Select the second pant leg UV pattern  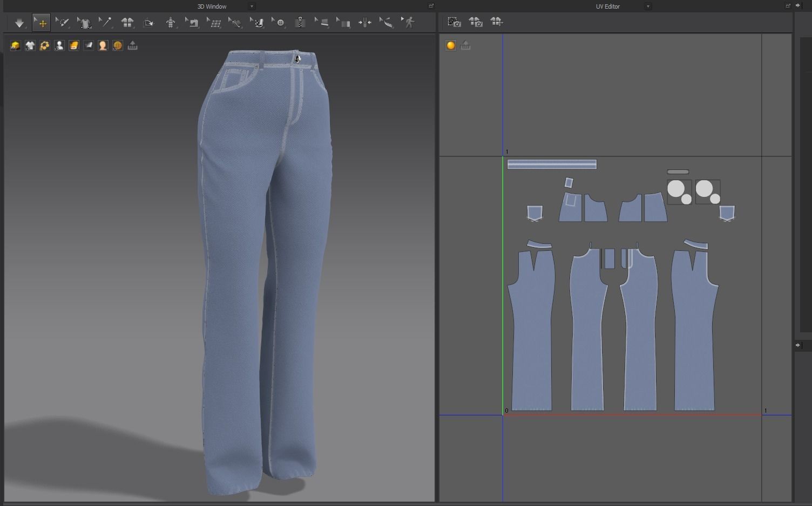click(587, 329)
